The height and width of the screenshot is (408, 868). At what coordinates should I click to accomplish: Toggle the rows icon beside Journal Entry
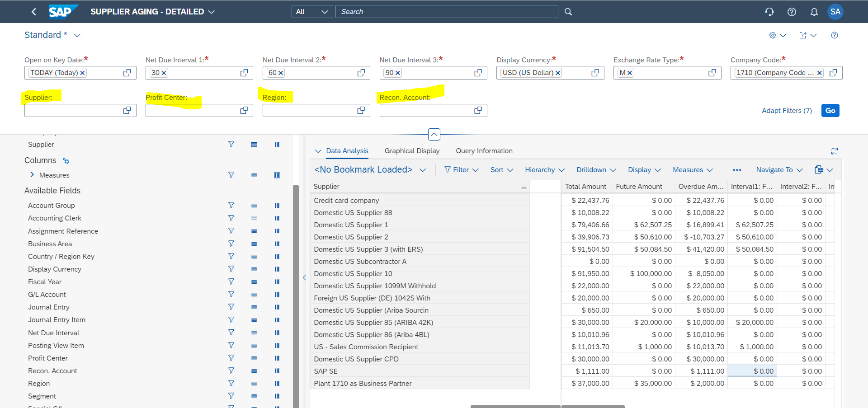[x=254, y=307]
